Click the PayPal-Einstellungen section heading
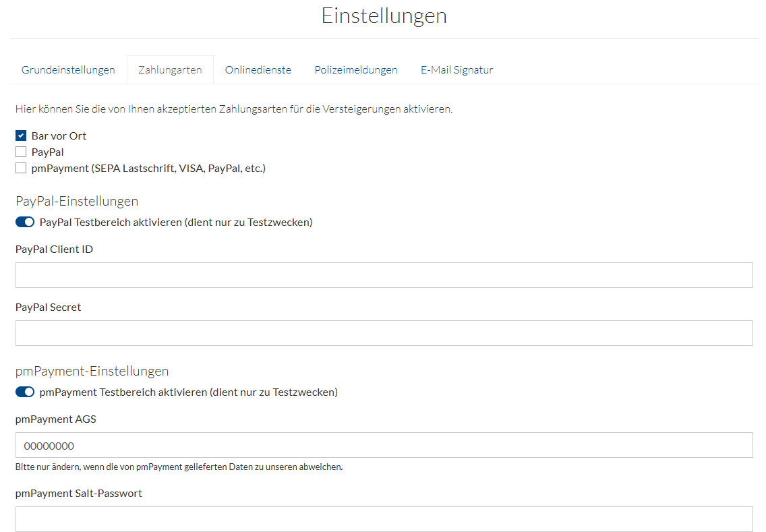This screenshot has height=532, width=766. point(77,201)
